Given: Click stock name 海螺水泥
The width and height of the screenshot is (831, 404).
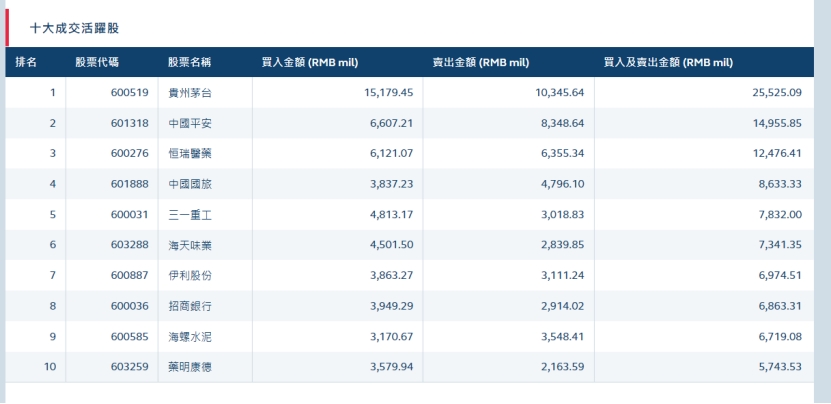Looking at the screenshot, I should (x=190, y=336).
